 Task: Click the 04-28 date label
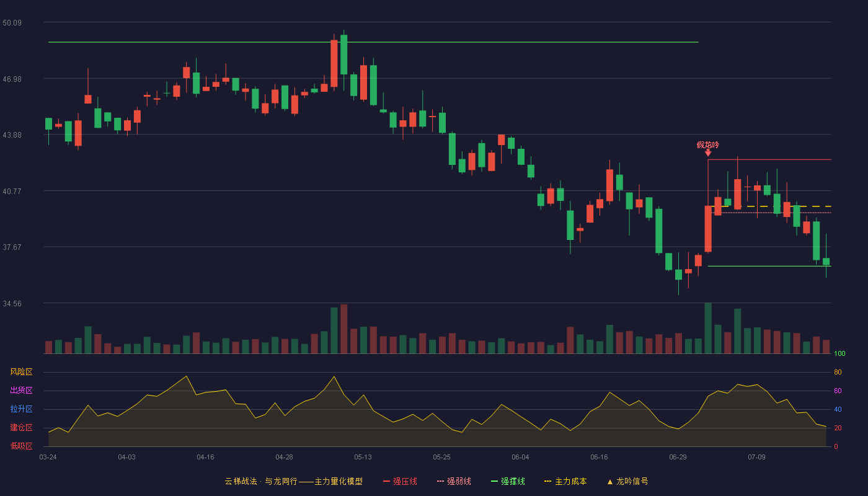tap(284, 457)
